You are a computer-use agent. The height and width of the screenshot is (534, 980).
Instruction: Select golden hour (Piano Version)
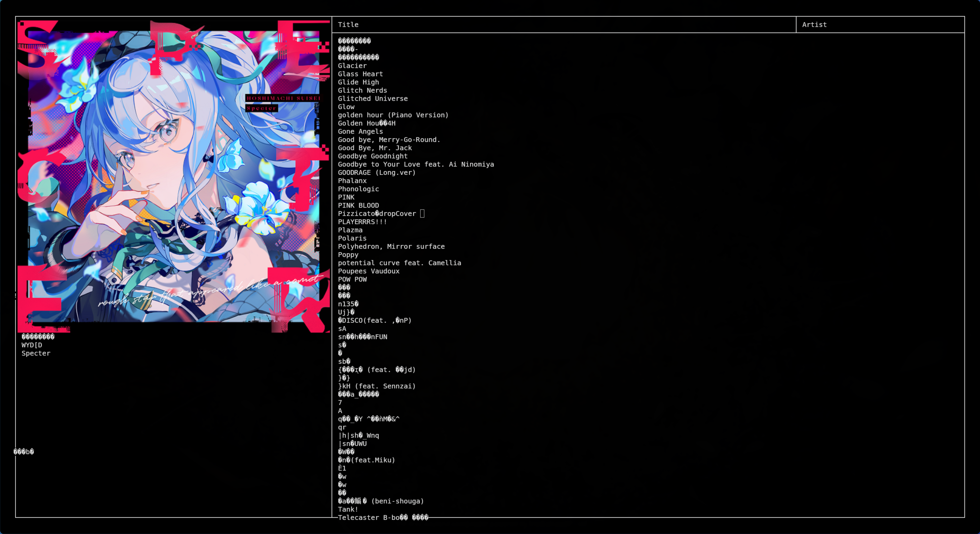pos(393,115)
